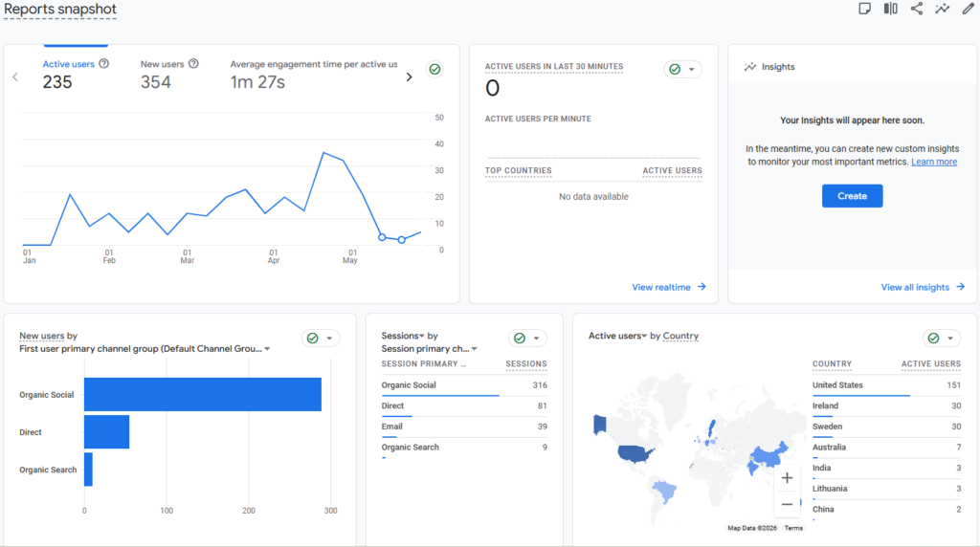Zoom out on the country map

(787, 504)
